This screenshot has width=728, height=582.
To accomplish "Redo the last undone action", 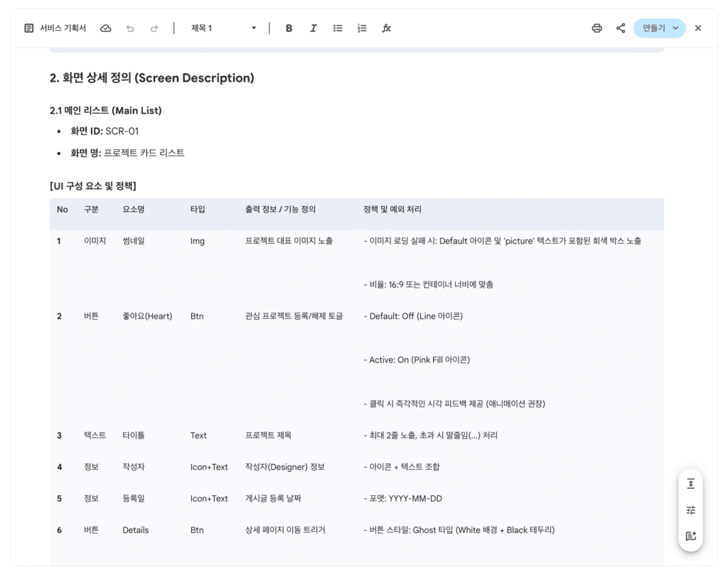I will click(x=154, y=28).
